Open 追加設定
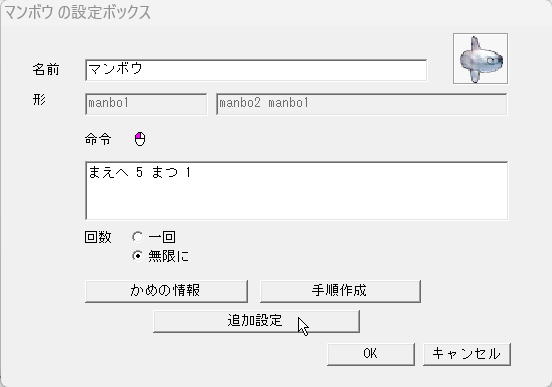 256,321
